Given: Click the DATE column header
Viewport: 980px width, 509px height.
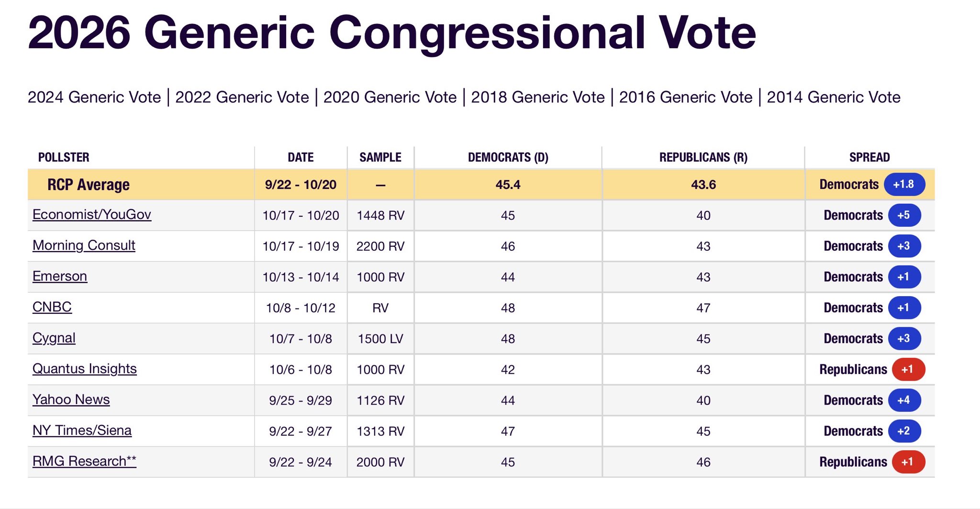Looking at the screenshot, I should (301, 157).
